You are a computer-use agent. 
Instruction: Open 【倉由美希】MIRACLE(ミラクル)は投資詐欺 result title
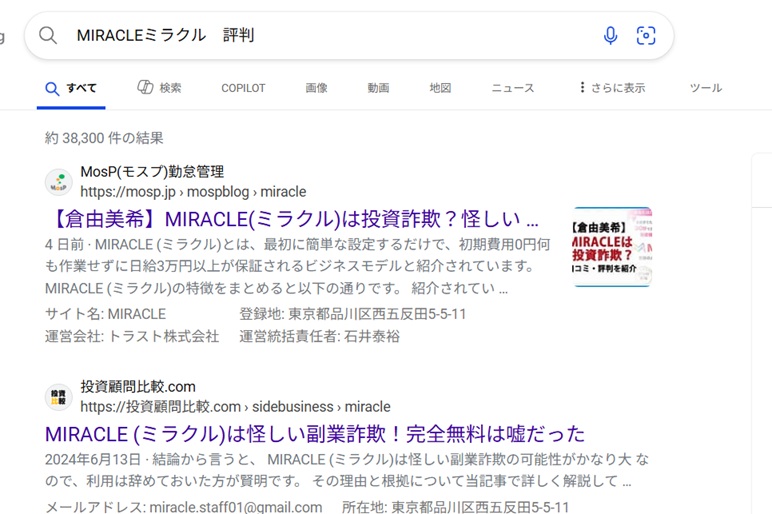tap(292, 219)
